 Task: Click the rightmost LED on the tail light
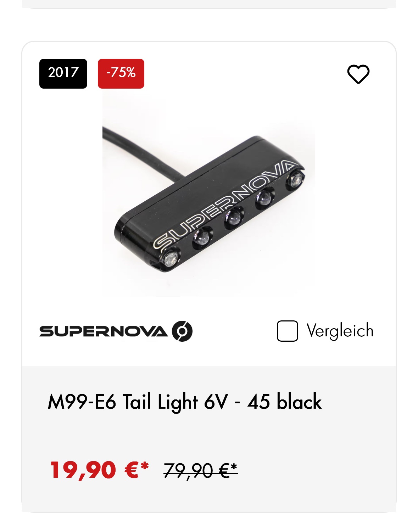click(295, 180)
